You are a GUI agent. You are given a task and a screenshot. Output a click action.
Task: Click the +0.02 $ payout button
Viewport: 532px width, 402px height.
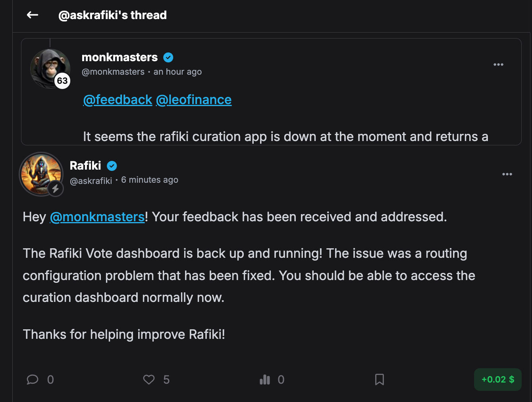(x=497, y=380)
